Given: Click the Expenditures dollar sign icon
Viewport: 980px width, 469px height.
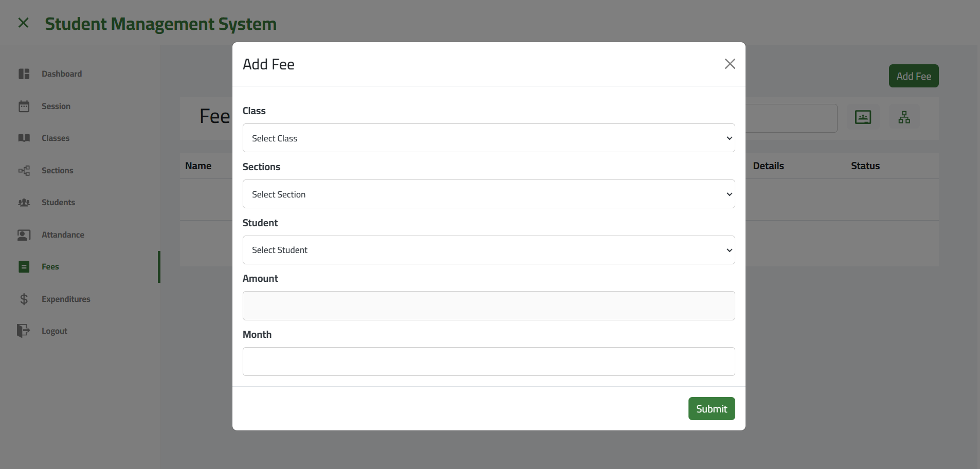Looking at the screenshot, I should pos(24,299).
